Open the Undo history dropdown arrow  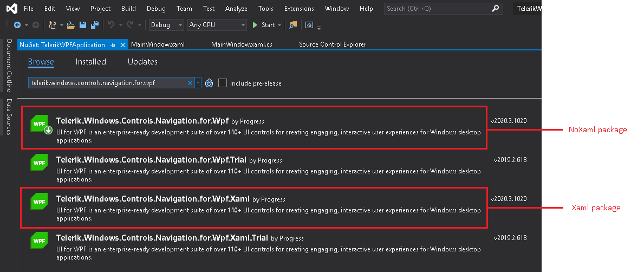tap(120, 25)
